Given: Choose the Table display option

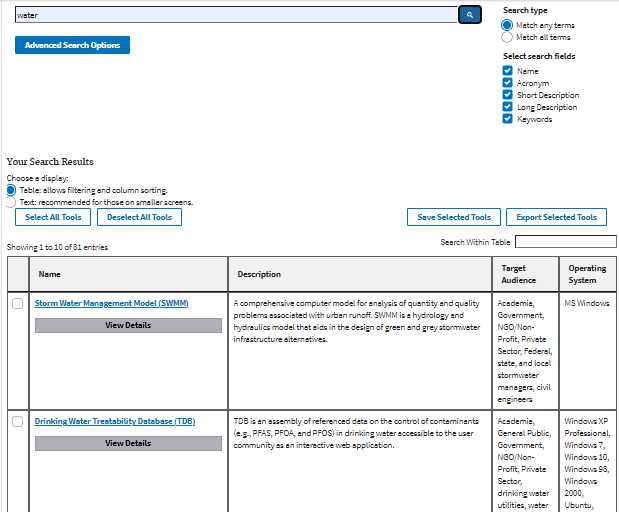Looking at the screenshot, I should [x=11, y=190].
